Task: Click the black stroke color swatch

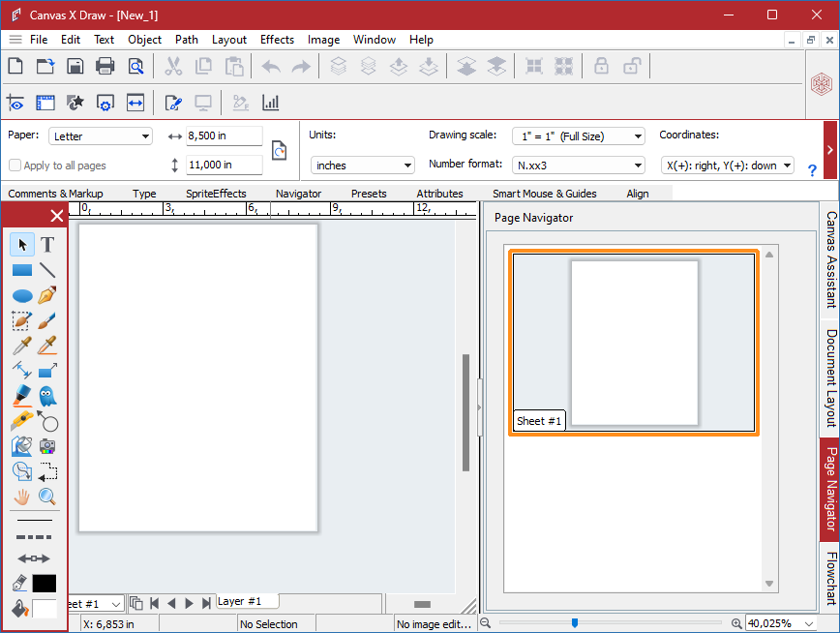Action: pos(44,583)
